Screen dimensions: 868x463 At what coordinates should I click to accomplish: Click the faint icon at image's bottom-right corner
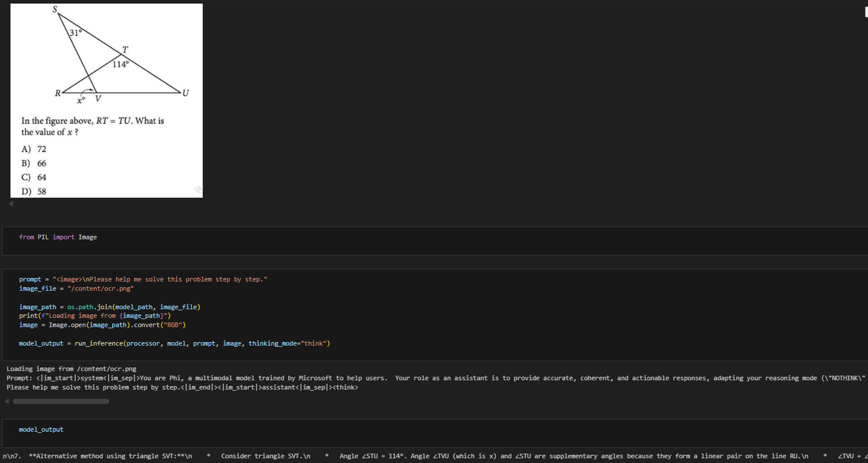[198, 190]
